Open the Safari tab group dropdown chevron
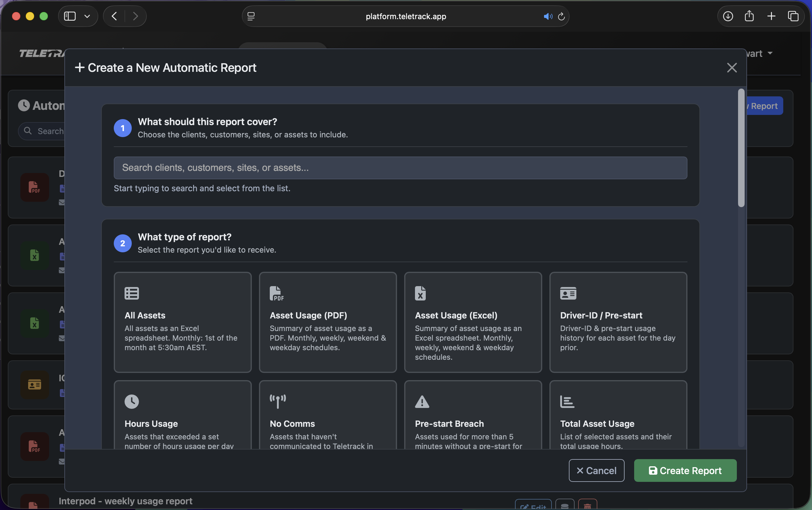 coord(87,16)
